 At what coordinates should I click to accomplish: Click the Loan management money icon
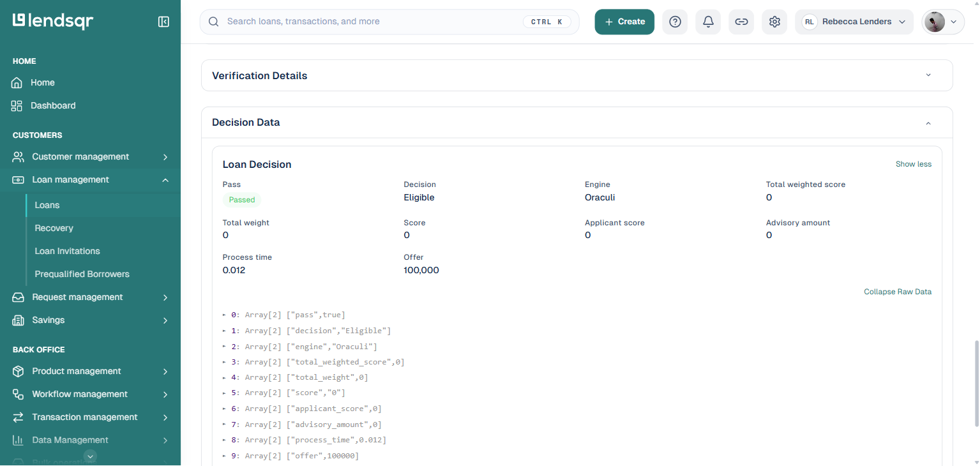point(19,180)
